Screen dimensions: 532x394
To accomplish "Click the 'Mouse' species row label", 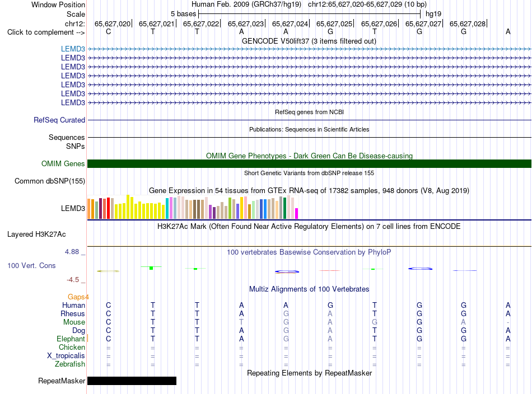I will coord(74,322).
